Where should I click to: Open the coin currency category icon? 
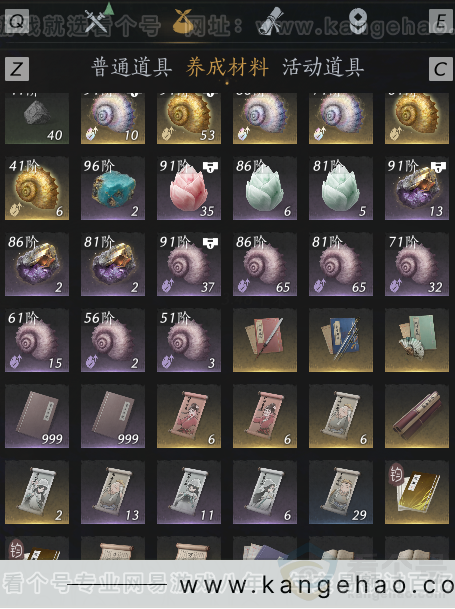(x=358, y=21)
